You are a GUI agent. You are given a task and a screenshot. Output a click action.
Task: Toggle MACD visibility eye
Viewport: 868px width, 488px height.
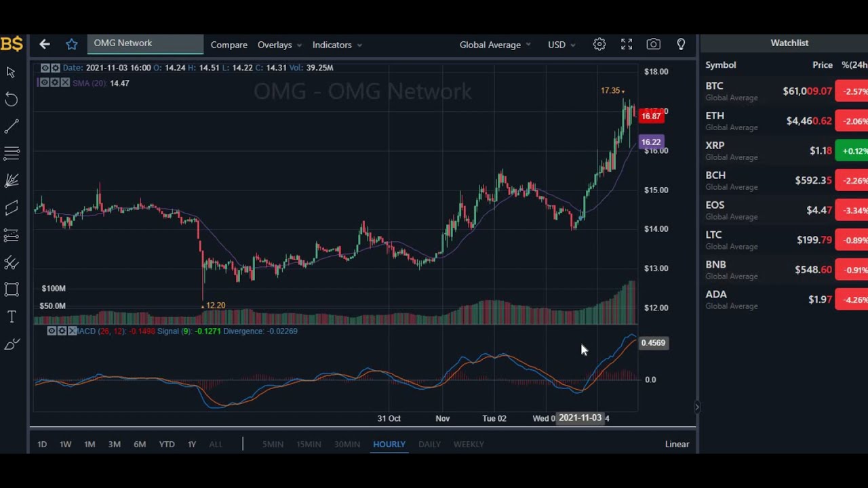point(52,331)
